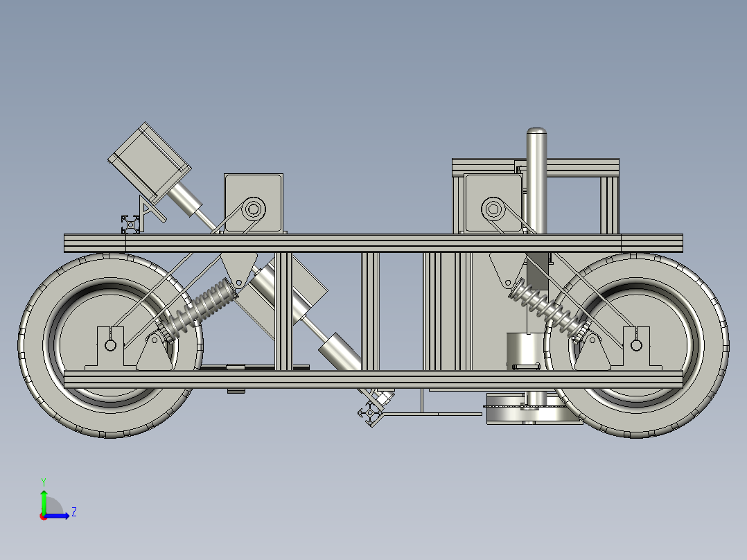The width and height of the screenshot is (747, 560).
Task: Click the right belt pulley on motor box
Action: point(493,209)
